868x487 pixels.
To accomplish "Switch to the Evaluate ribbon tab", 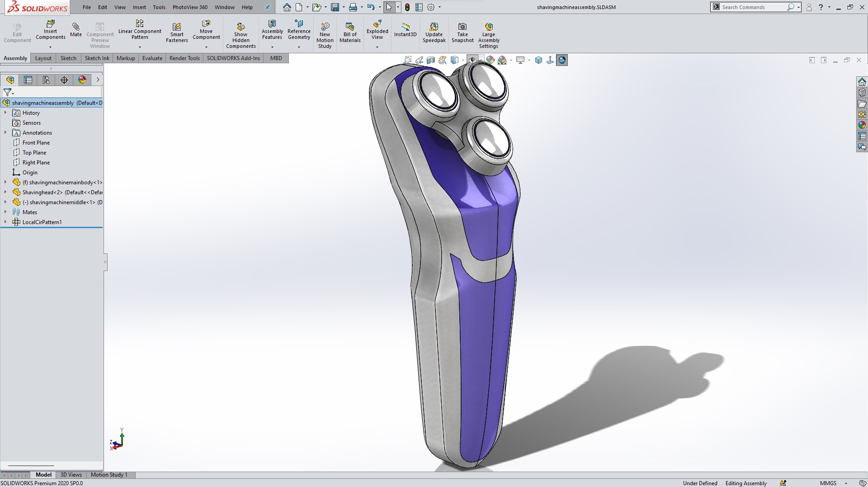I will (x=152, y=58).
